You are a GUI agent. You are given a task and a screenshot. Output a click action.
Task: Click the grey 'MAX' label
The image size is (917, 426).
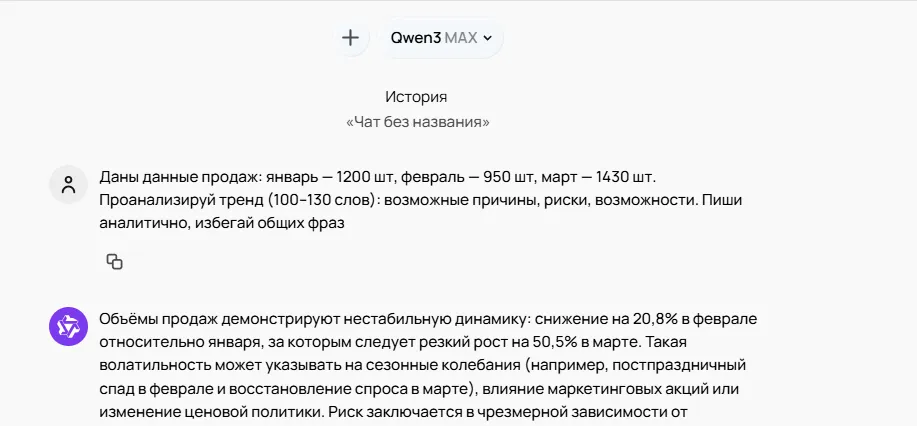coord(461,38)
